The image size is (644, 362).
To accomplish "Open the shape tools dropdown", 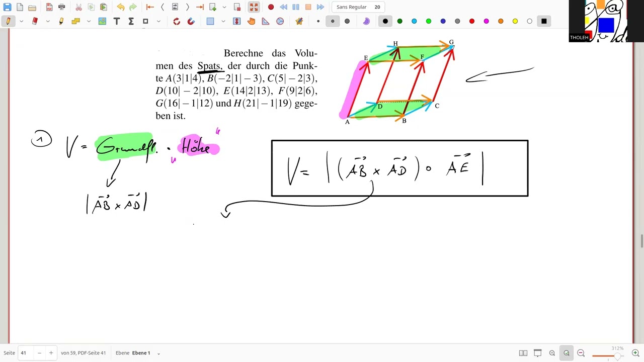I will [x=158, y=21].
